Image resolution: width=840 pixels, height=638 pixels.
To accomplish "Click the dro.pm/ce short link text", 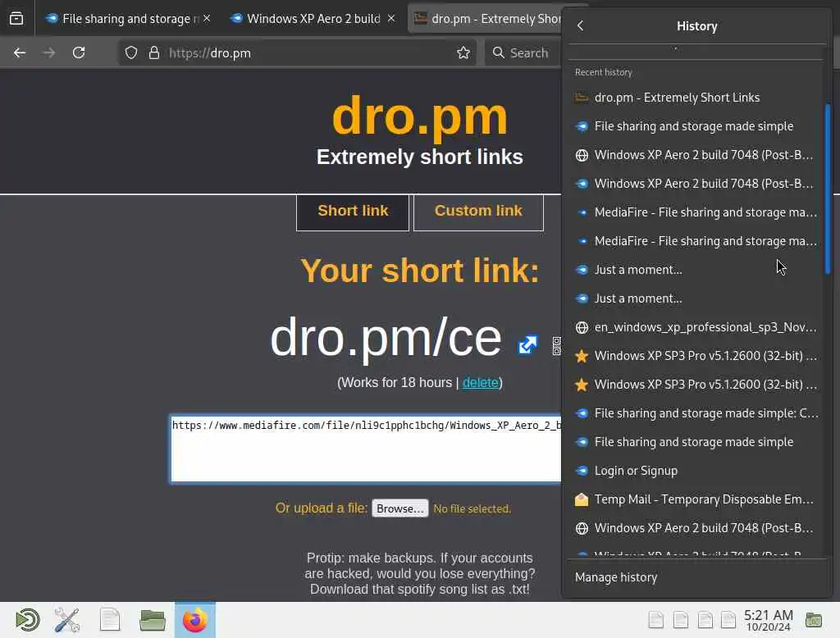I will pyautogui.click(x=386, y=338).
